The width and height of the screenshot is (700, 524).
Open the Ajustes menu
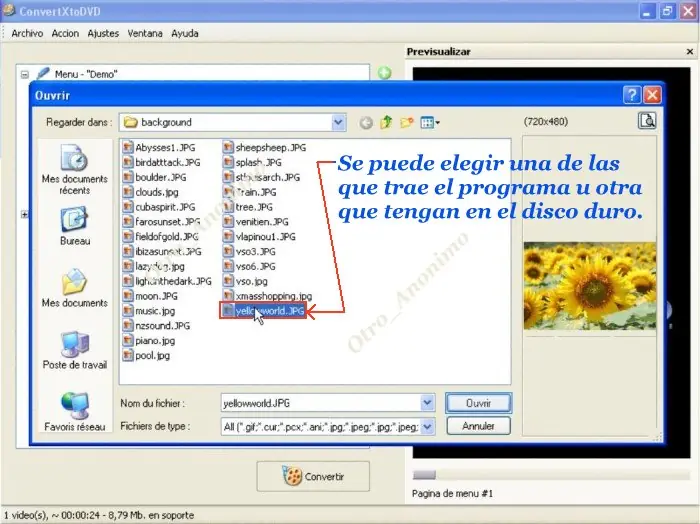pos(103,33)
